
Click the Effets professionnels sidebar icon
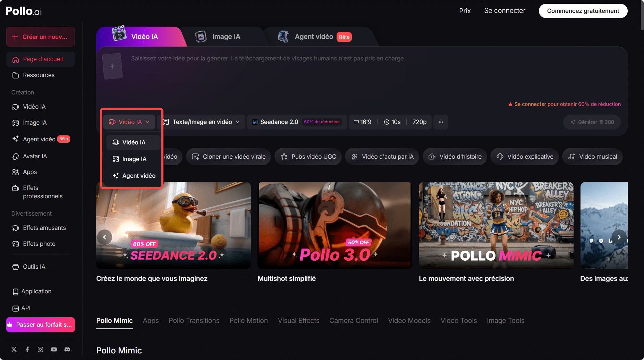(x=16, y=188)
